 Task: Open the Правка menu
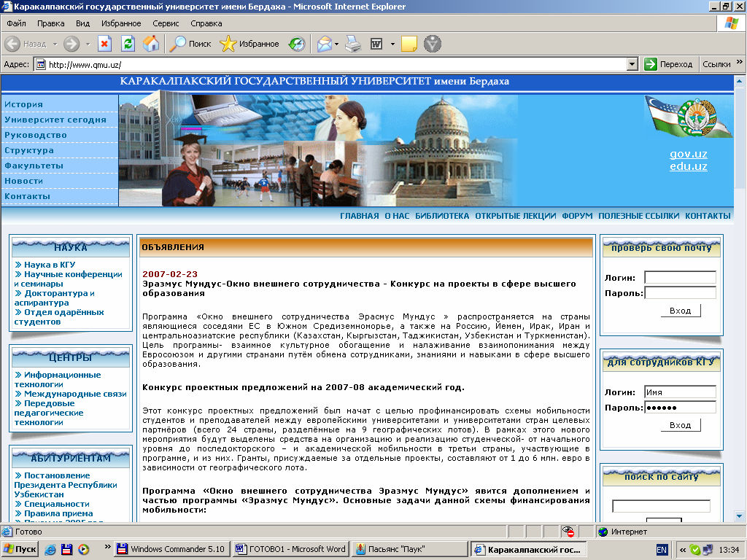(x=50, y=23)
